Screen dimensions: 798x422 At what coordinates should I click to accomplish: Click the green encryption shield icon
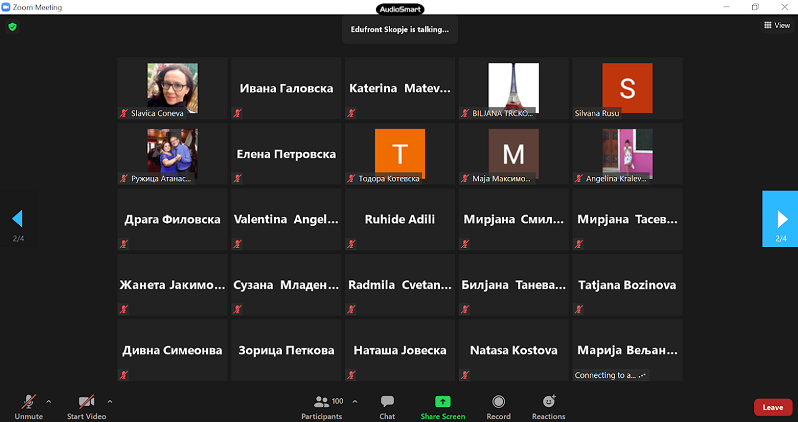click(13, 27)
